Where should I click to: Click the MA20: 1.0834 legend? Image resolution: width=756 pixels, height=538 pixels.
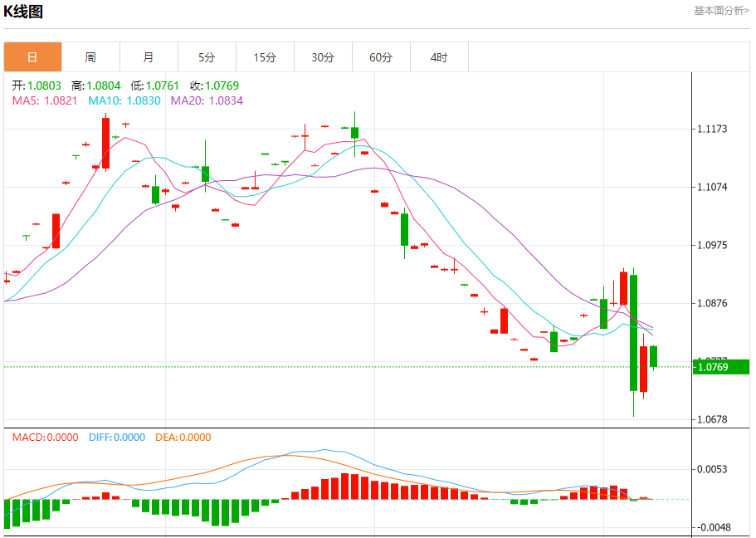[207, 100]
